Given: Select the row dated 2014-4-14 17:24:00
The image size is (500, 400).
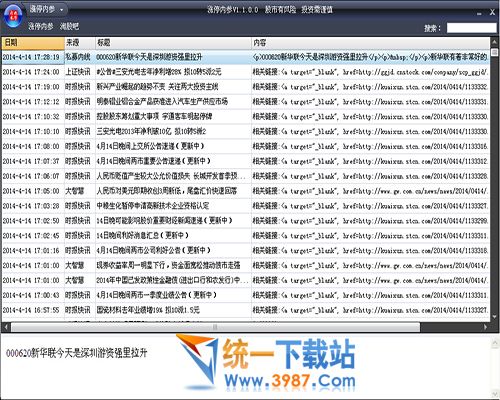Looking at the screenshot, I should 246,72.
